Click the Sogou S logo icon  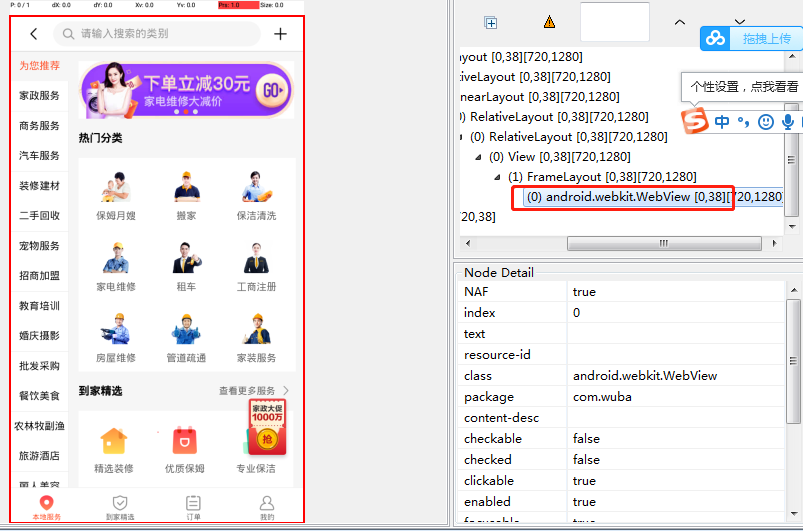[695, 121]
